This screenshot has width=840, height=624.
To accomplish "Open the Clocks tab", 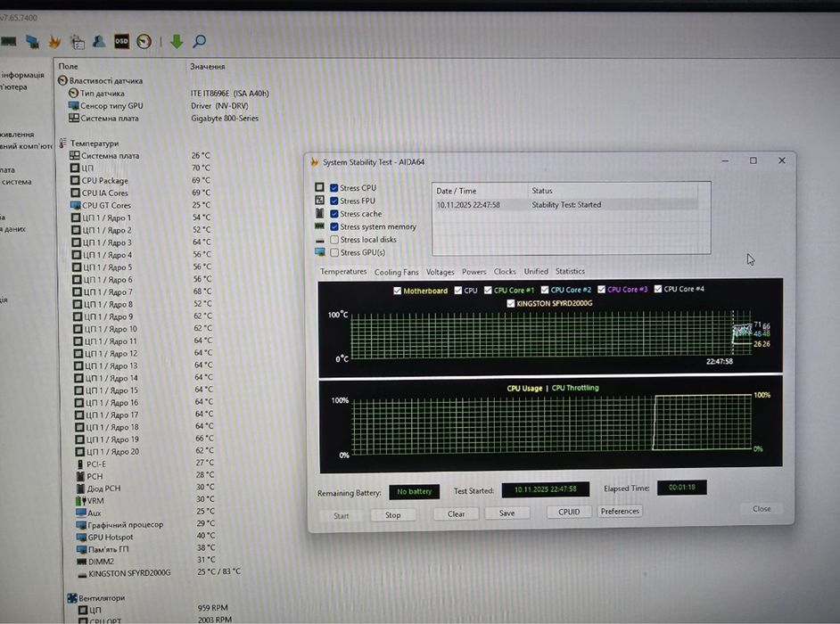I will 505,272.
